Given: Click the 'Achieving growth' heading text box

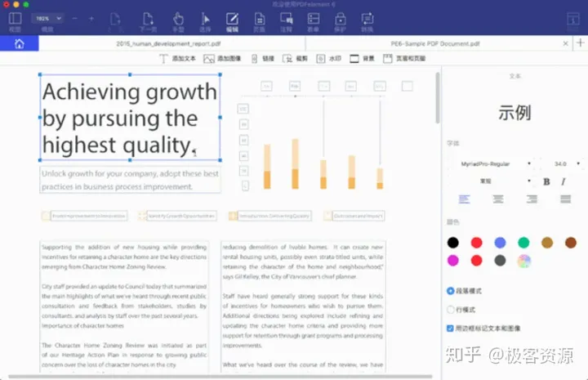Looking at the screenshot, I should point(130,118).
